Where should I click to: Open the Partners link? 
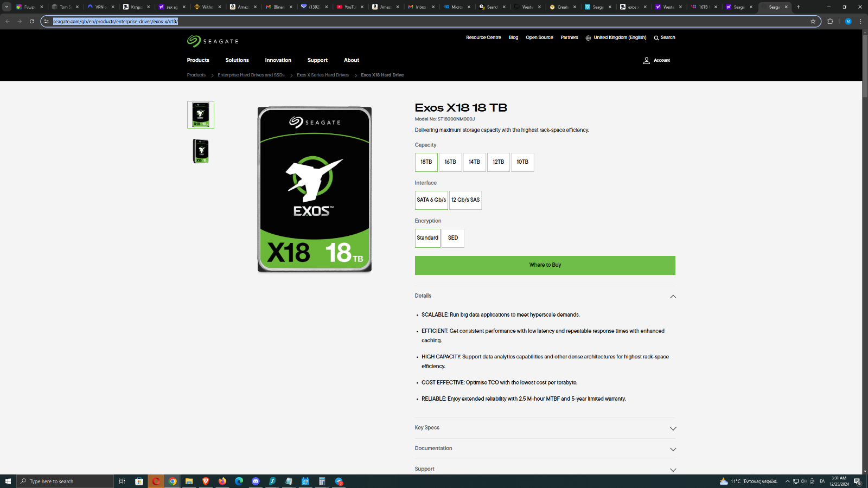(x=569, y=38)
